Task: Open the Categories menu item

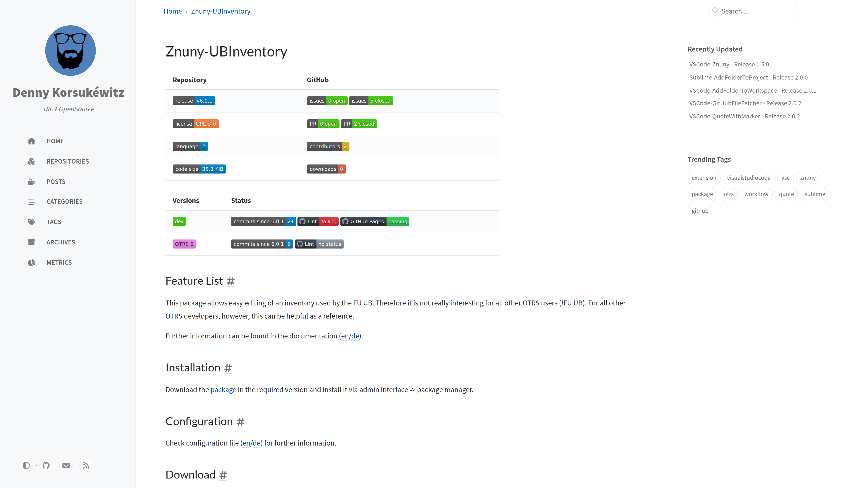Action: [x=64, y=201]
